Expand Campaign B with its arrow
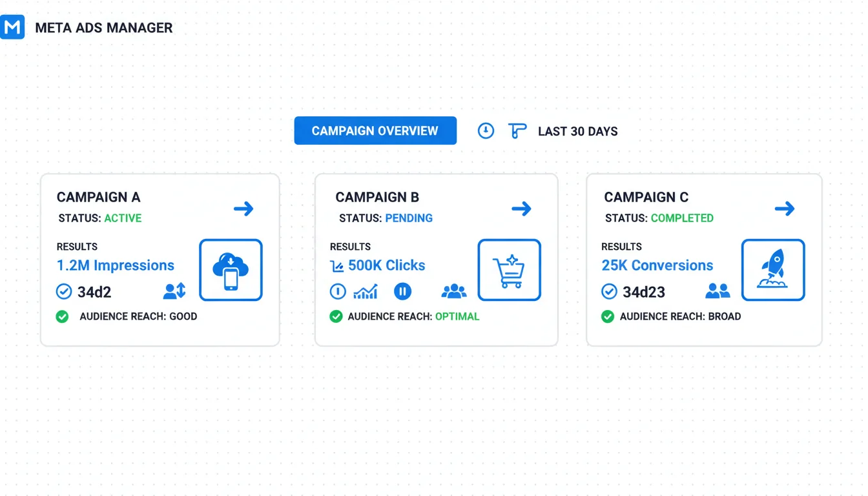Image resolution: width=868 pixels, height=496 pixels. [x=521, y=209]
